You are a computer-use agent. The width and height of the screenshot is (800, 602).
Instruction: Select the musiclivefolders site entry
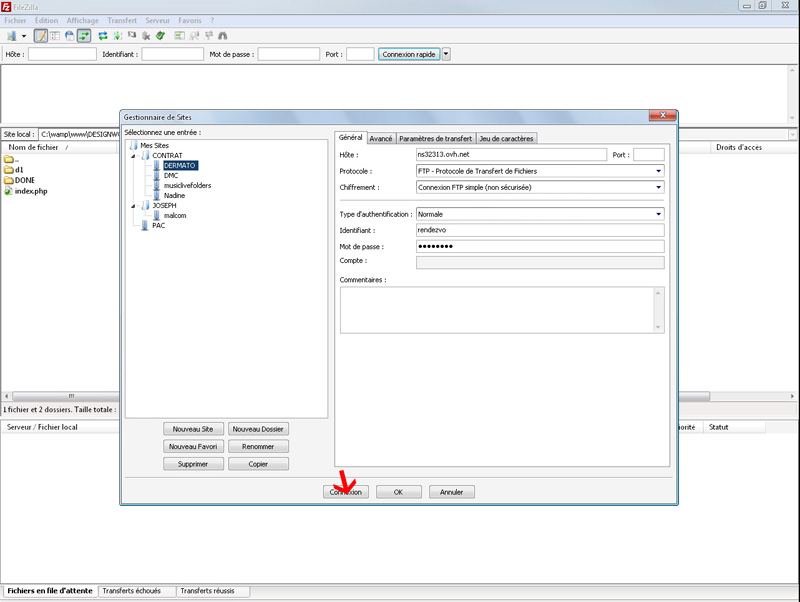coord(187,185)
